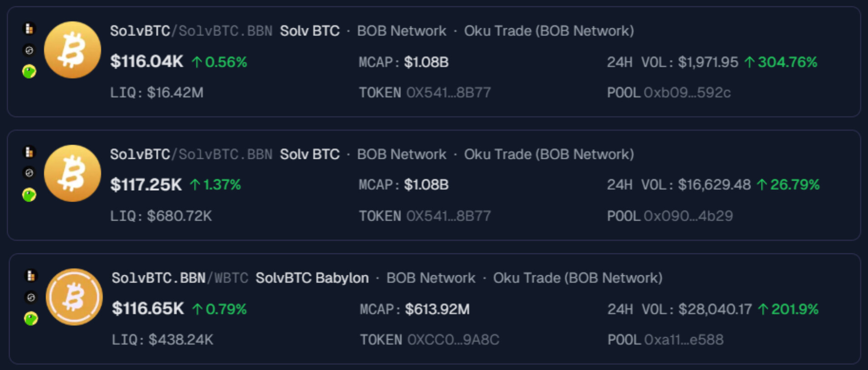The width and height of the screenshot is (868, 370).
Task: Open pool address 0x090...4b29
Action: point(688,216)
